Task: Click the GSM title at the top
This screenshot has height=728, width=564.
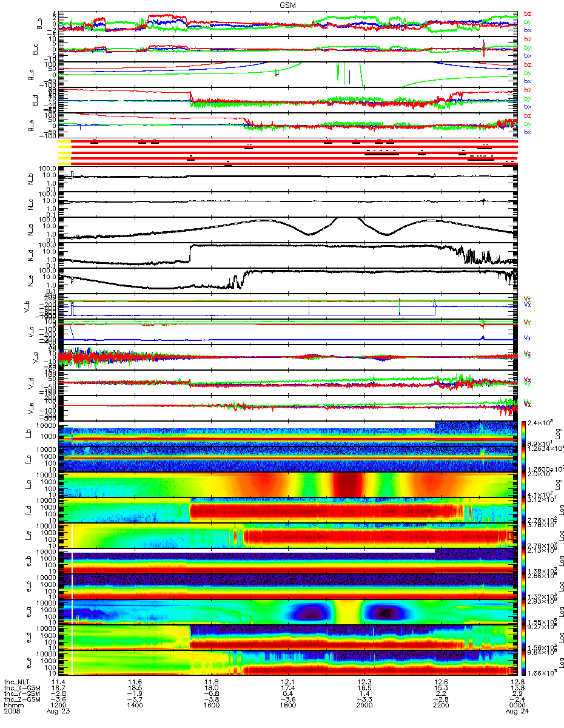Action: [288, 4]
